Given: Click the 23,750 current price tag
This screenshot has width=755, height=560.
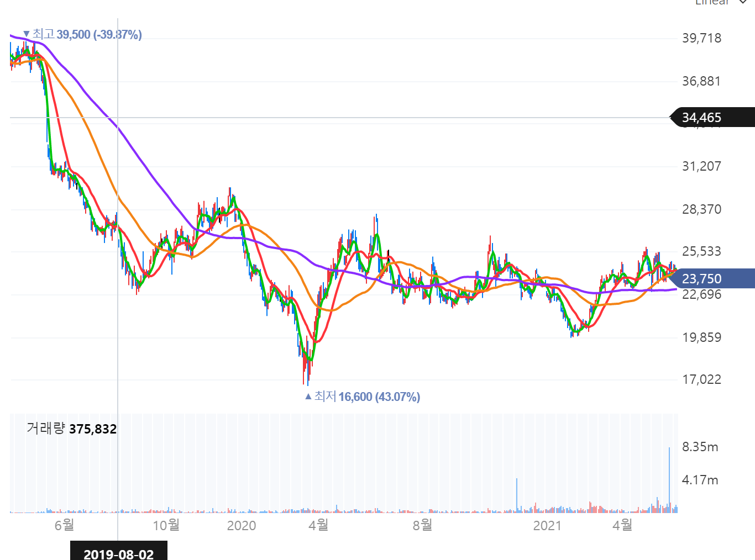Looking at the screenshot, I should pos(712,278).
